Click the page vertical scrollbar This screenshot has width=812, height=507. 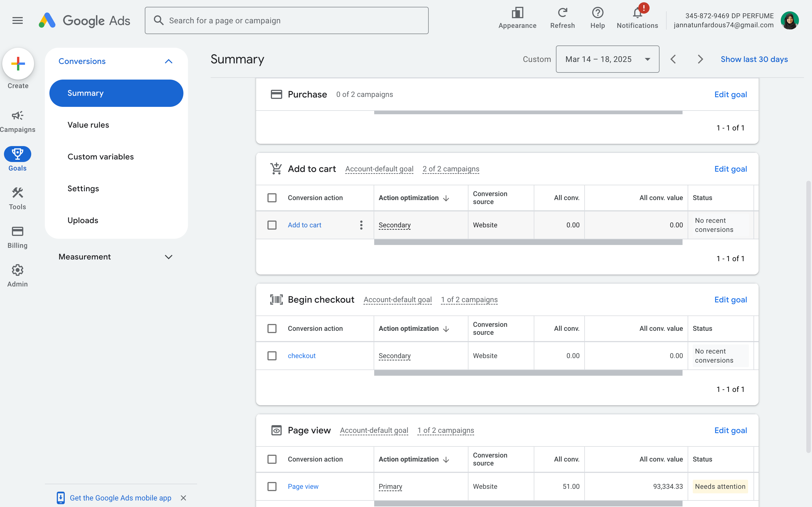[x=808, y=317]
